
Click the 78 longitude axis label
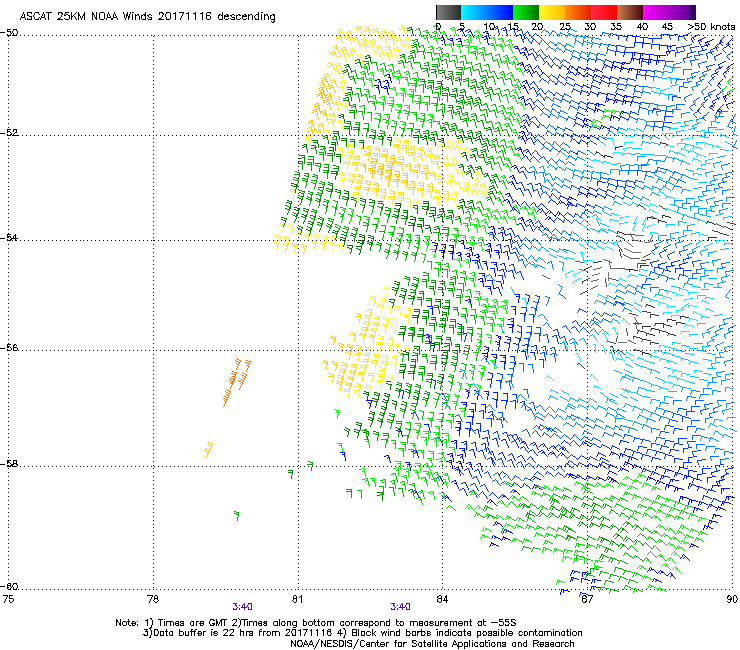[x=153, y=599]
